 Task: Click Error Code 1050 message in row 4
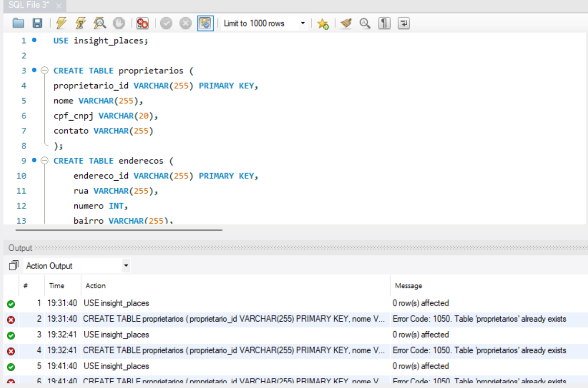[479, 350]
